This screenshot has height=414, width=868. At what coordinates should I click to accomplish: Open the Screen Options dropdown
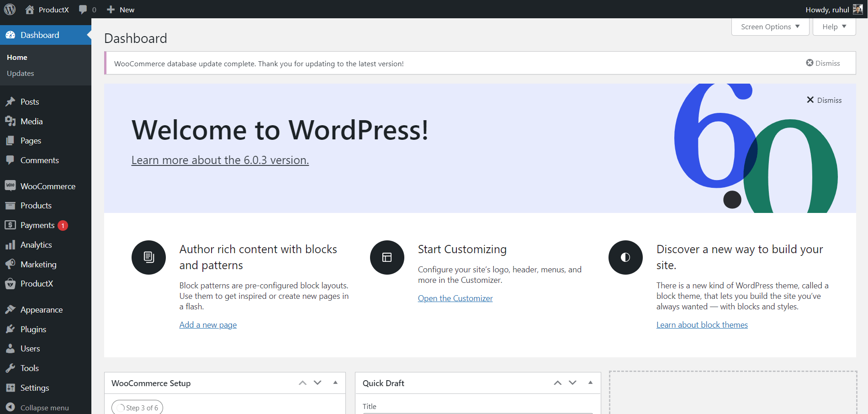tap(770, 27)
